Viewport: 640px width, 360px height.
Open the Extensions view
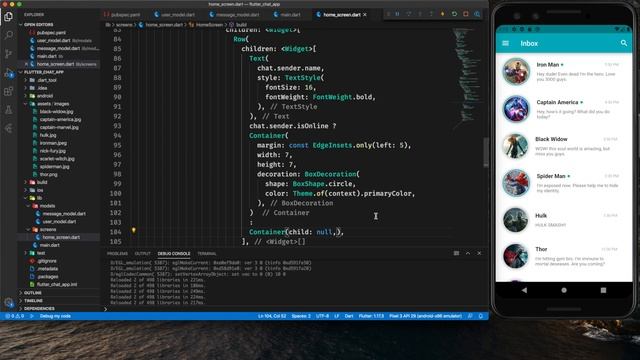[9, 91]
